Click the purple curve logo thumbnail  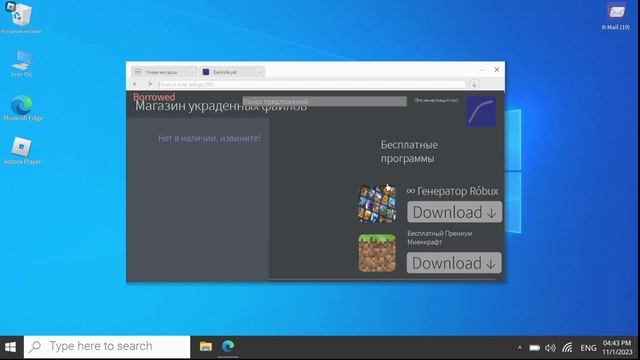click(x=482, y=112)
